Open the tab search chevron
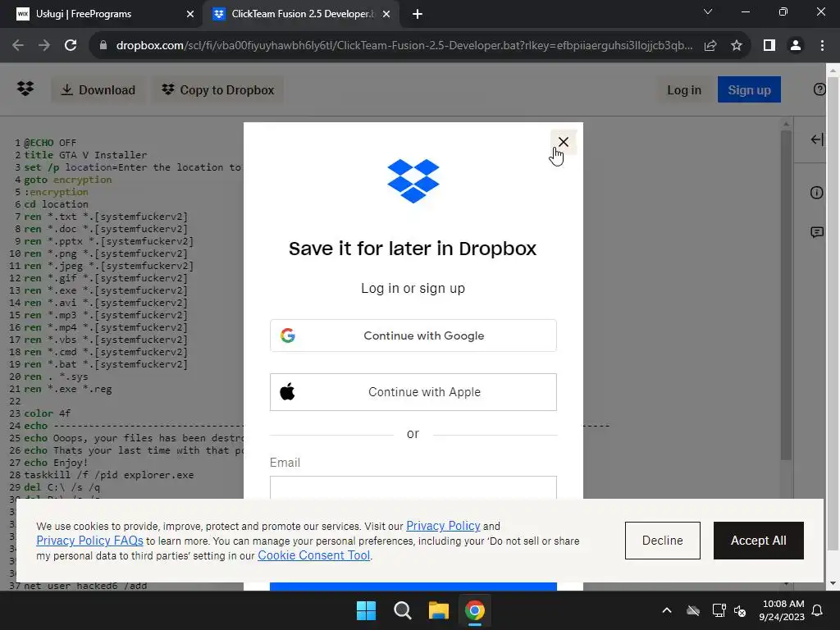This screenshot has width=840, height=630. click(x=708, y=11)
